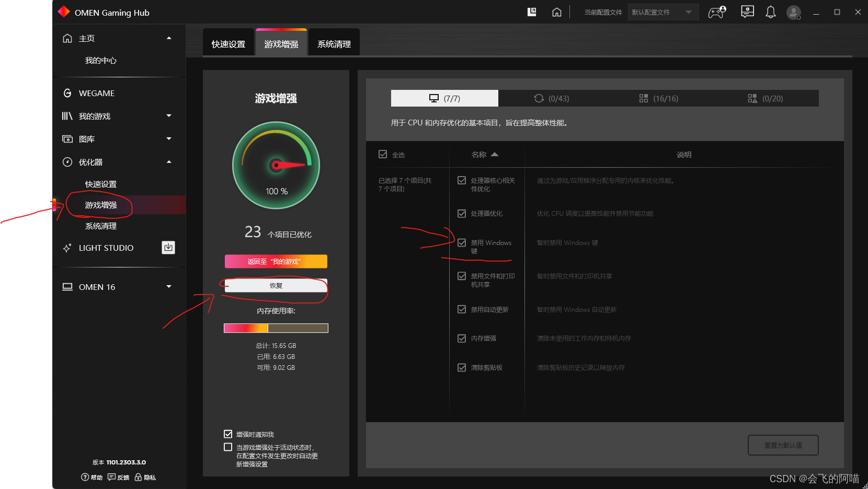Uncheck 处理器核心相关性优化 checkbox
This screenshot has width=868, height=489.
[462, 180]
